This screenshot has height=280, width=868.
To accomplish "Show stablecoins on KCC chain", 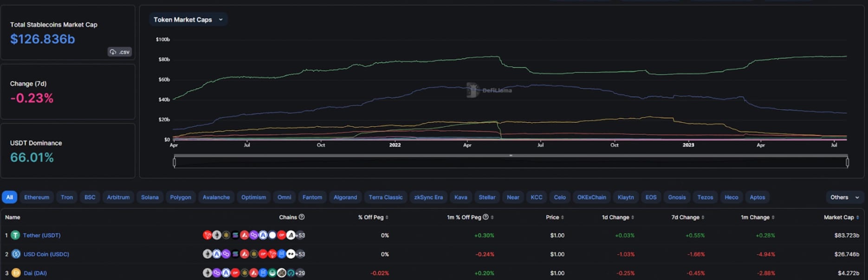I will click(x=537, y=197).
